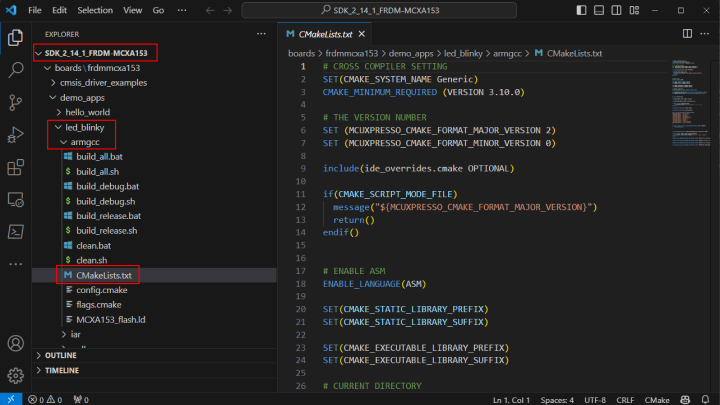This screenshot has width=720, height=405.
Task: Open the Remote Explorer view
Action: coord(15,199)
